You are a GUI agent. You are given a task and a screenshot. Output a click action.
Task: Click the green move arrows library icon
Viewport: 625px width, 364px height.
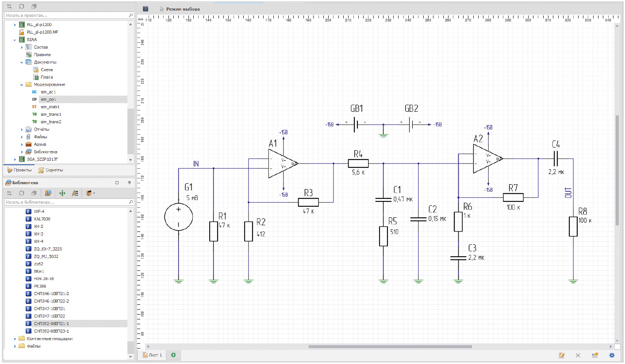[62, 193]
